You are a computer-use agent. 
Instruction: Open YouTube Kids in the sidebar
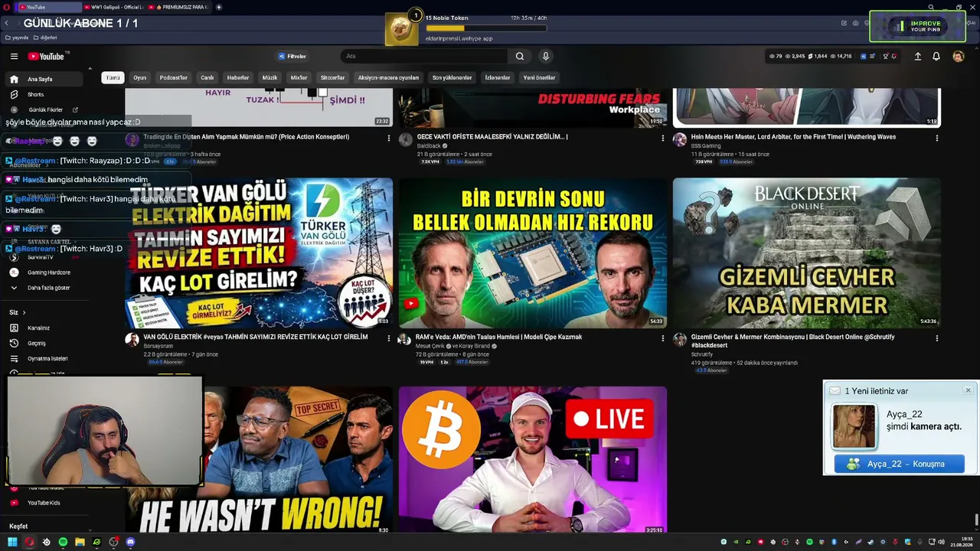coord(44,503)
